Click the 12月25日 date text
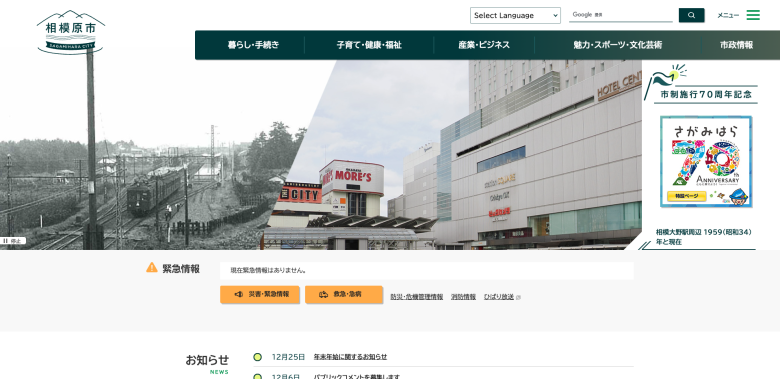 (288, 357)
